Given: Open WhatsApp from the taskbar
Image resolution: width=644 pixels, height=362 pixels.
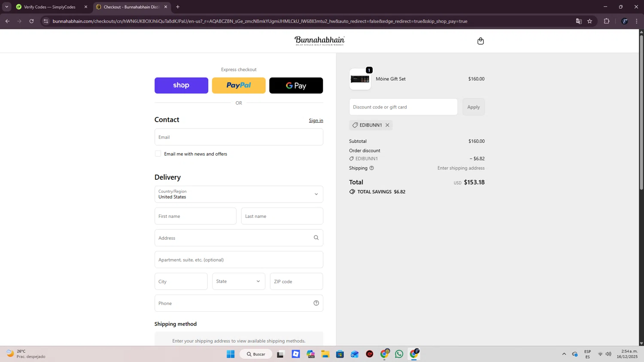Looking at the screenshot, I should pos(399,354).
